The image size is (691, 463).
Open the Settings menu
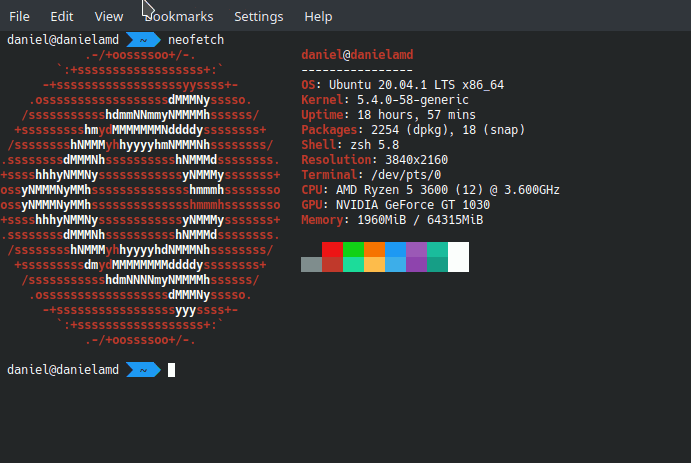pos(259,17)
